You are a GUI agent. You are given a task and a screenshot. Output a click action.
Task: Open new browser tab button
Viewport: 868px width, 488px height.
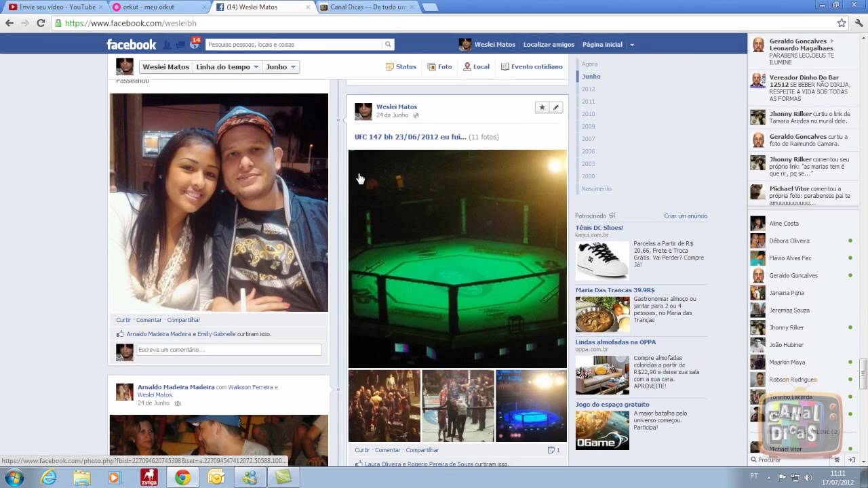point(430,7)
